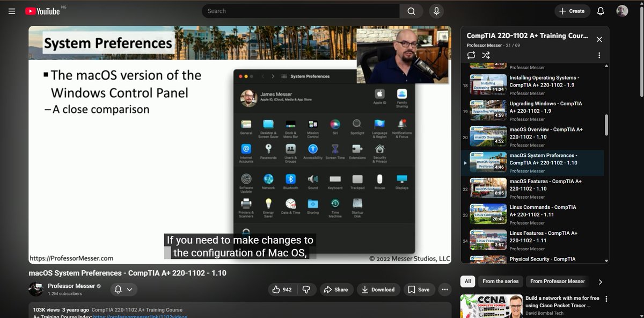
Task: Open the account avatar menu
Action: click(x=622, y=11)
